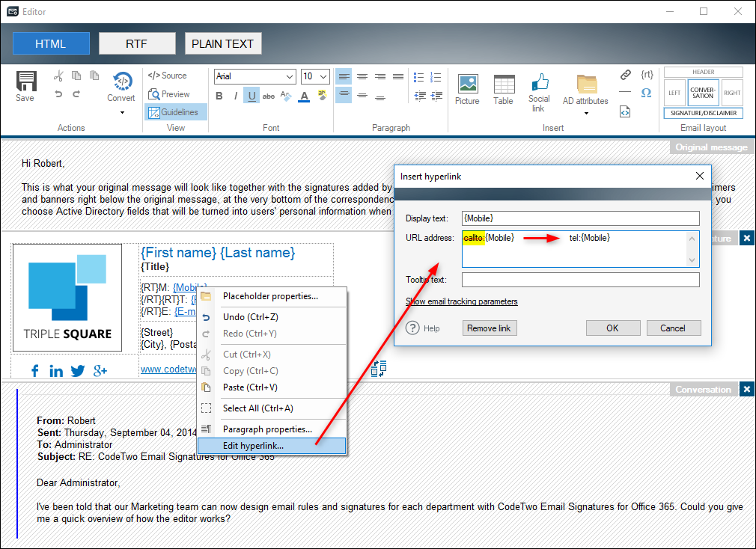
Task: Select the SIGNATURE/DISCLAIMER layout section
Action: 704,113
